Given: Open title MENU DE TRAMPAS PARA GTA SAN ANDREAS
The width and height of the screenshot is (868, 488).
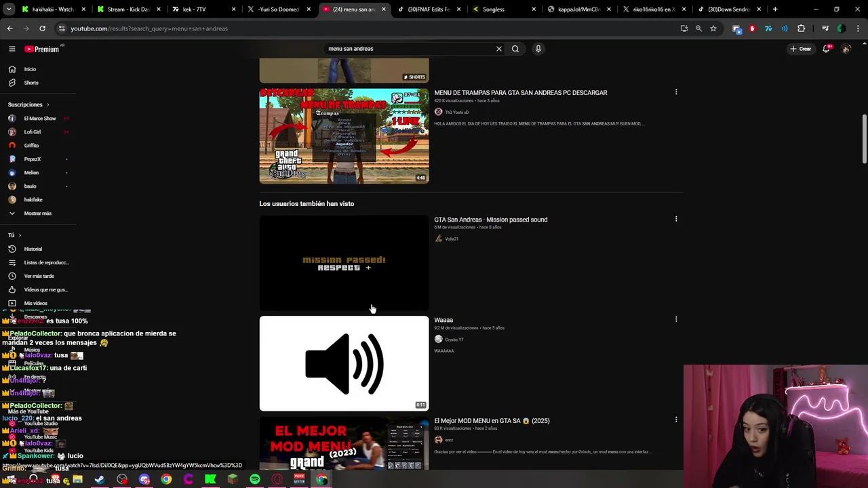Looking at the screenshot, I should click(521, 93).
